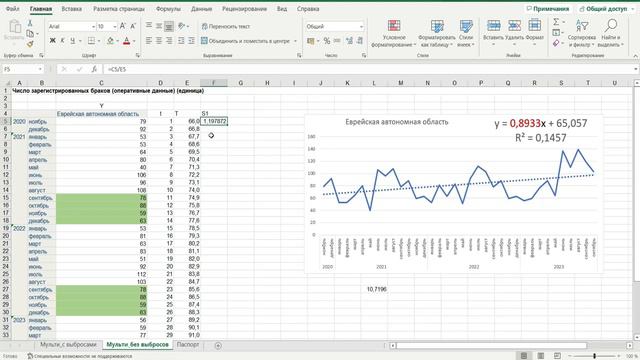
Task: Open number format Общий dropdown
Action: point(361,27)
